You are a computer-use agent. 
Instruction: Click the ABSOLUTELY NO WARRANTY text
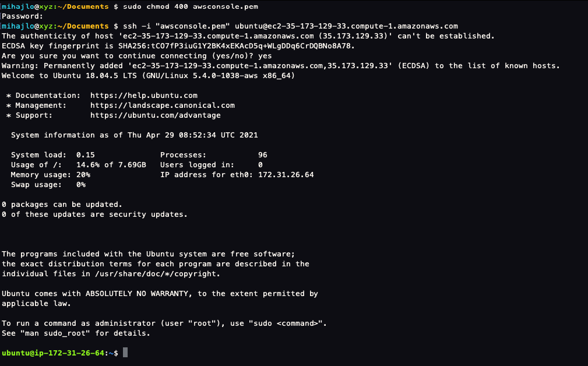click(x=137, y=294)
